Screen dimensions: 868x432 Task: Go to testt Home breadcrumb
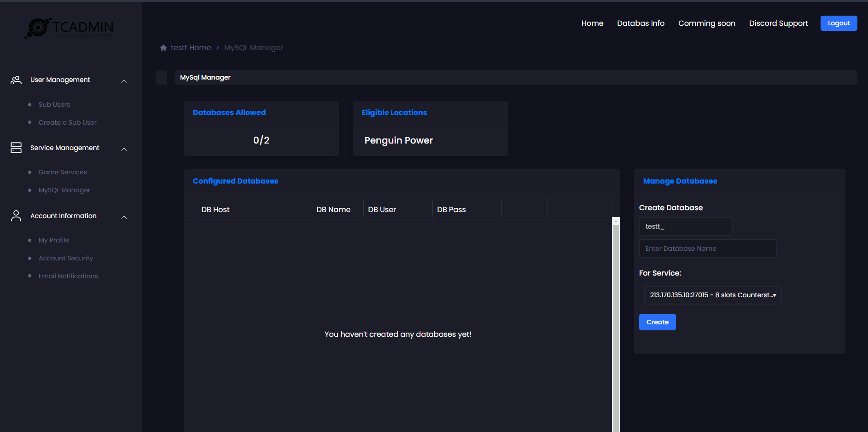(191, 48)
